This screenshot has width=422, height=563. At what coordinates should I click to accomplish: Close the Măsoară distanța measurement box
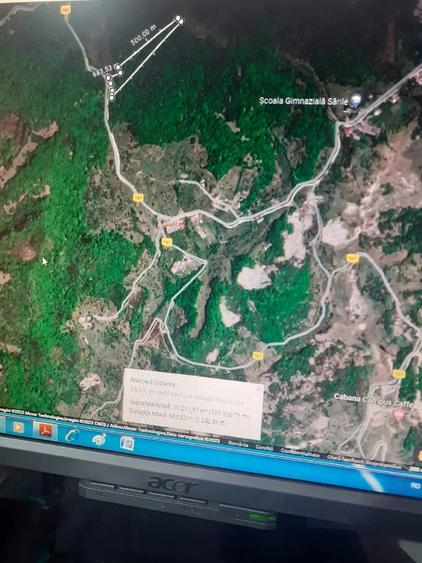[x=259, y=388]
